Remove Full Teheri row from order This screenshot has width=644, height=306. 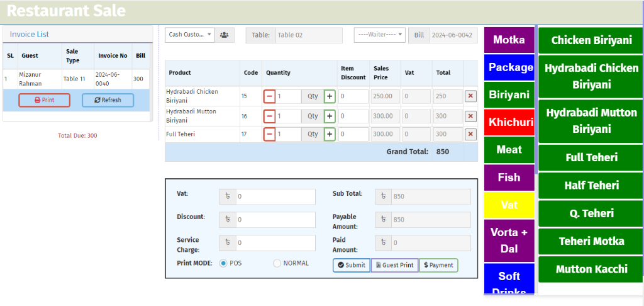point(470,134)
